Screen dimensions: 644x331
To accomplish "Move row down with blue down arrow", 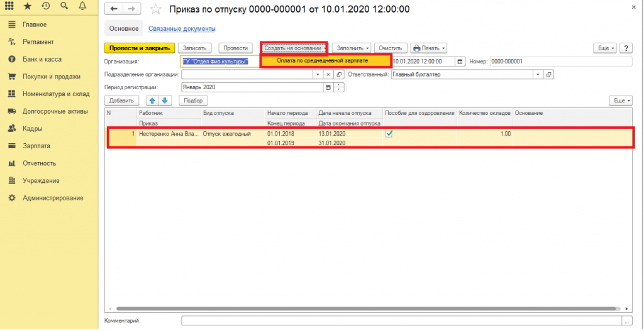I will pyautogui.click(x=164, y=100).
